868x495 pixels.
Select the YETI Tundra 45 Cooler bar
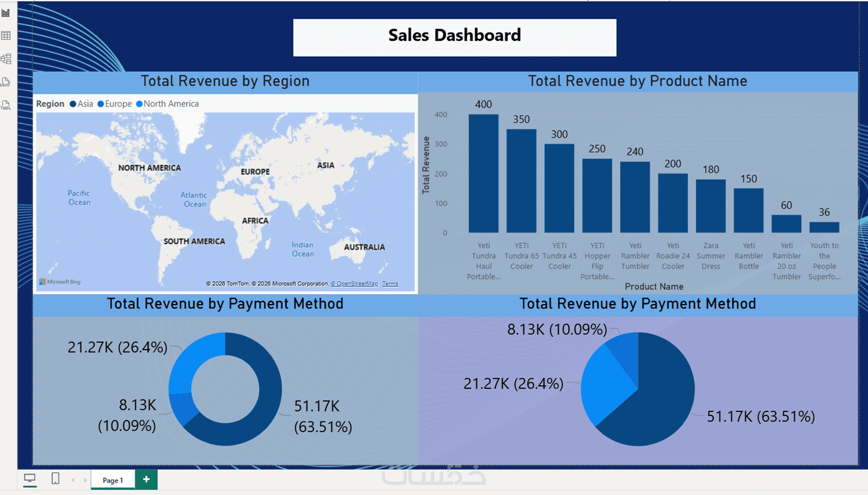tap(559, 188)
